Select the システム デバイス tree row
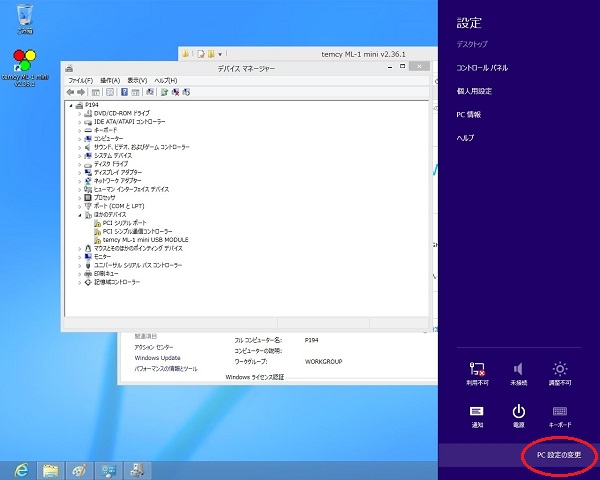This screenshot has height=480, width=600. tap(108, 155)
